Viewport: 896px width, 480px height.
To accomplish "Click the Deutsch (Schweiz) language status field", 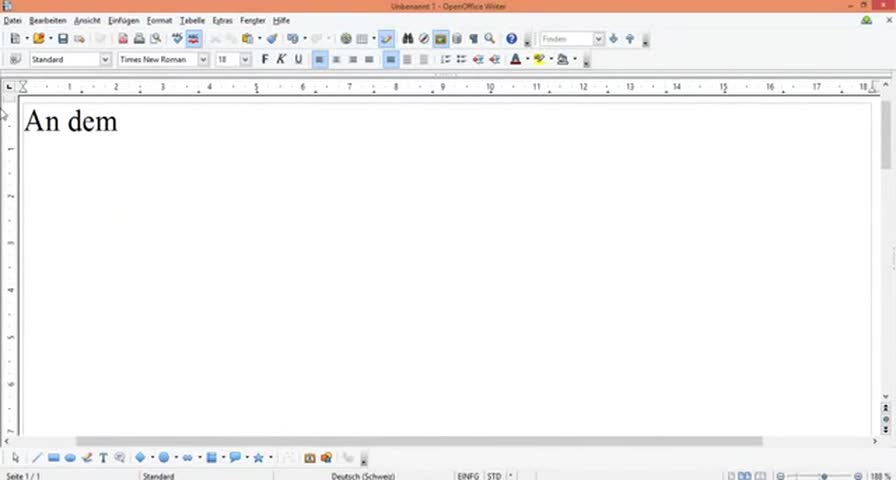I will [363, 475].
